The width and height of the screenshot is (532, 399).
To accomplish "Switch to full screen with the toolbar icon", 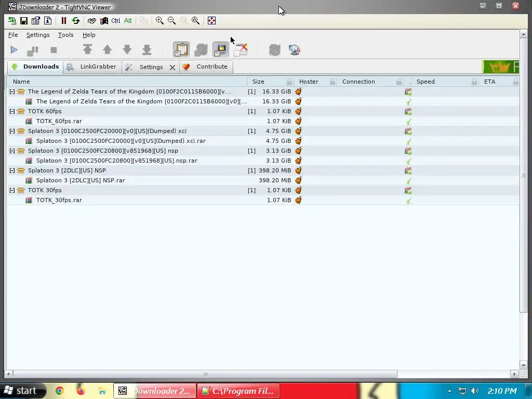I will 211,21.
